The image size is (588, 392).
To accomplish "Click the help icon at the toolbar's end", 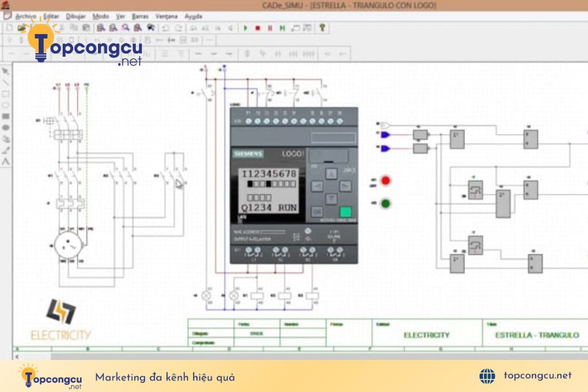I will (322, 27).
